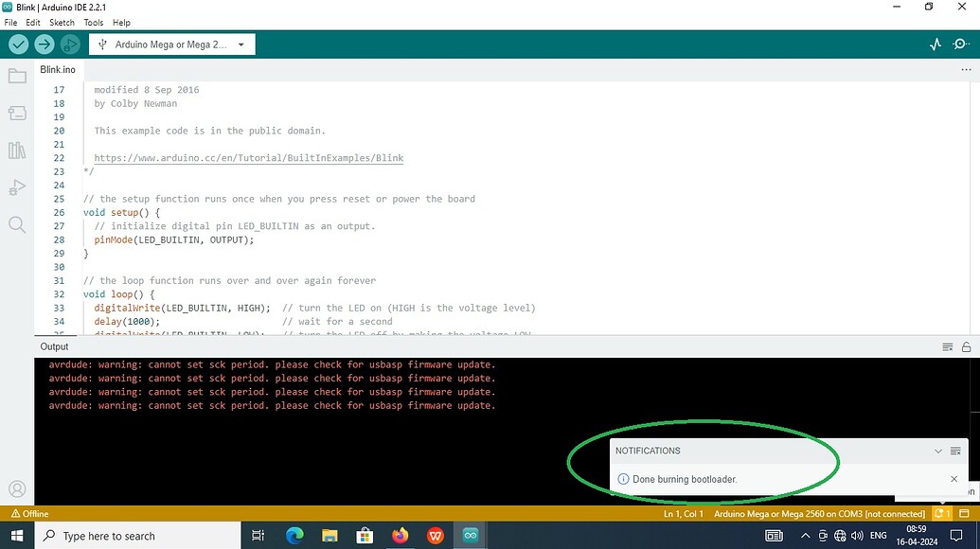Click the notification bell in status bar
This screenshot has width=980, height=549.
(942, 513)
